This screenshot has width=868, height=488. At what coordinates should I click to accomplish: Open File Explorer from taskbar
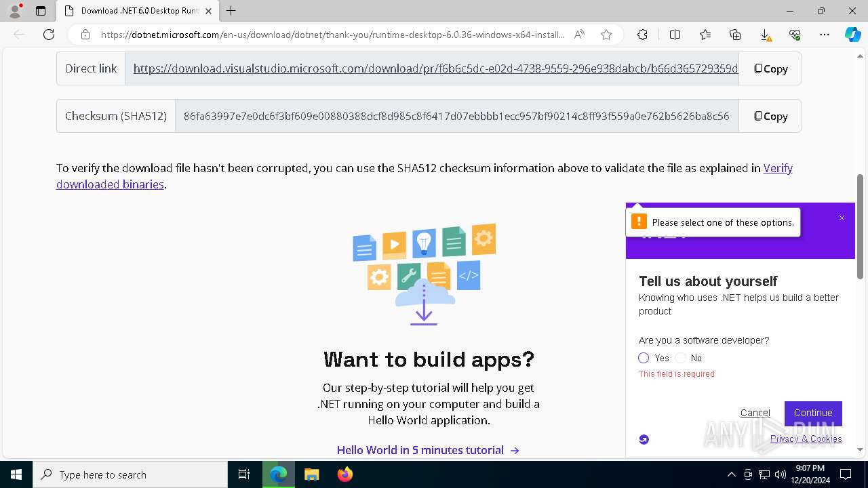[x=311, y=474]
